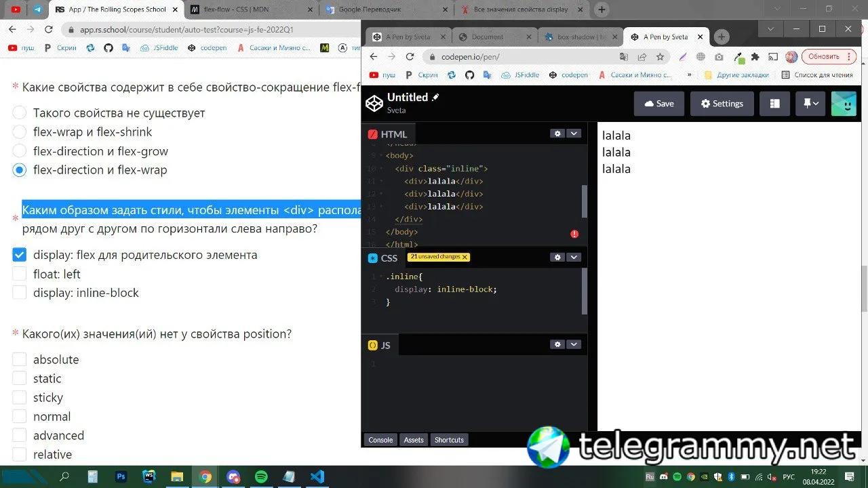The image size is (868, 488).
Task: Select 'Такого свойства не существует' radio option
Action: pos(20,113)
